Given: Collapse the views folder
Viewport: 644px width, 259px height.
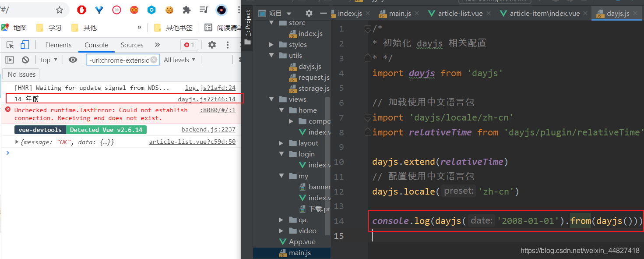Looking at the screenshot, I should point(271,99).
